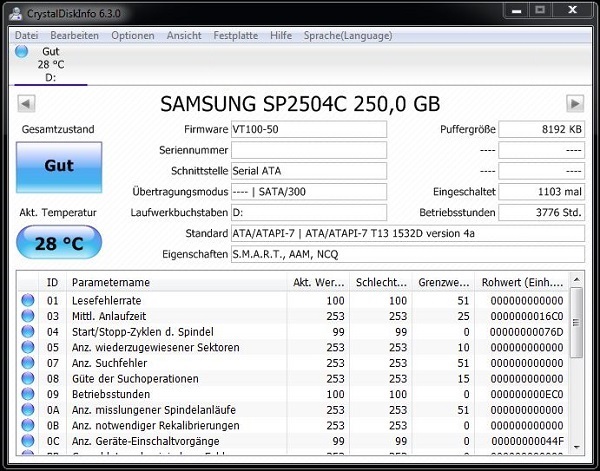Click the Laufwerkbuchstaben field D:
The width and height of the screenshot is (600, 471).
(x=309, y=212)
